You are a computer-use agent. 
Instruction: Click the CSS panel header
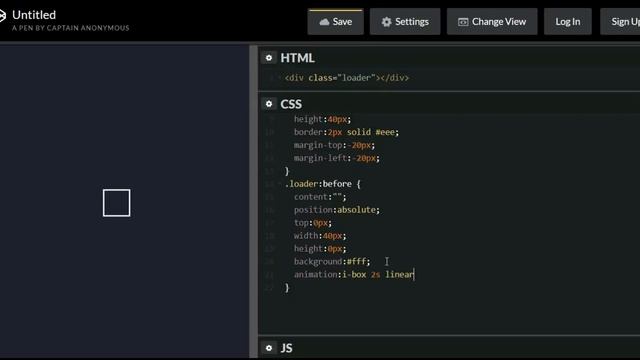click(x=291, y=104)
